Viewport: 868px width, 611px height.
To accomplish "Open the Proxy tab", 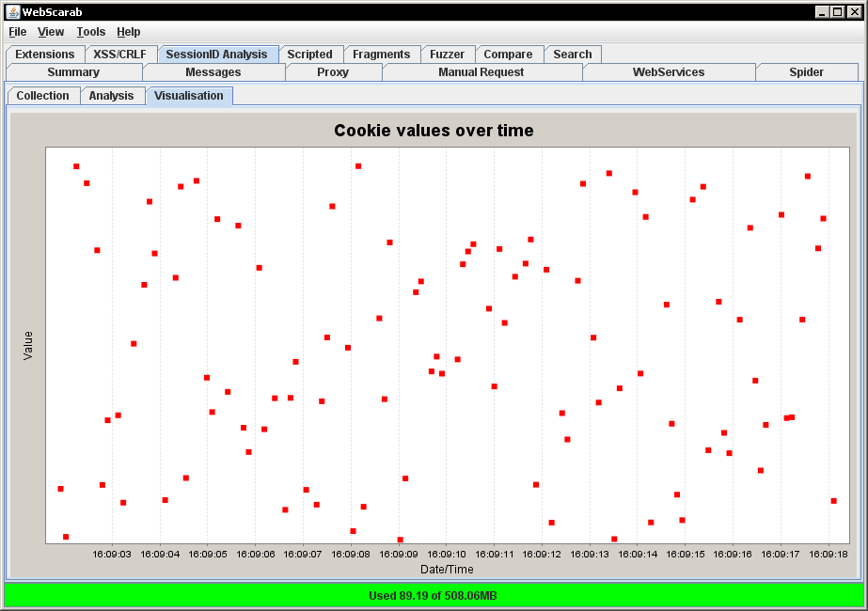I will pyautogui.click(x=333, y=72).
